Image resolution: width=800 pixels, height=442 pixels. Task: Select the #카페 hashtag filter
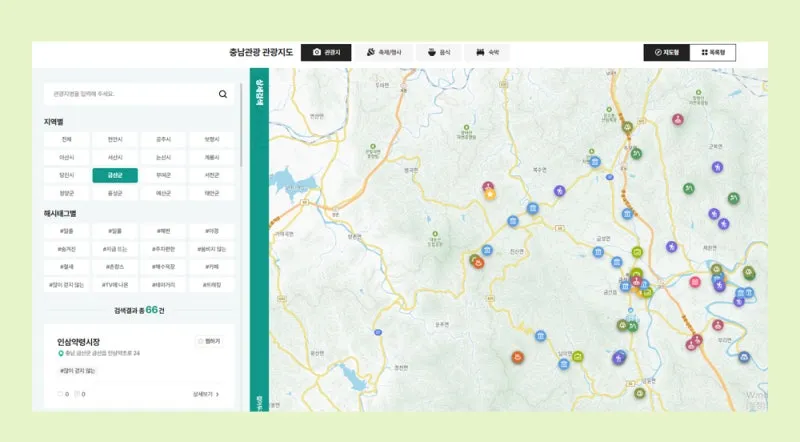(x=210, y=267)
